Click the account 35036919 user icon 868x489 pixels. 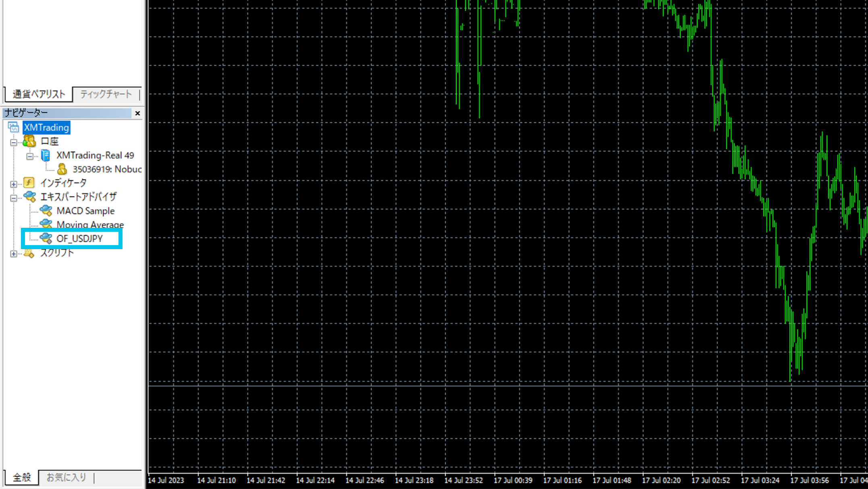pyautogui.click(x=62, y=169)
